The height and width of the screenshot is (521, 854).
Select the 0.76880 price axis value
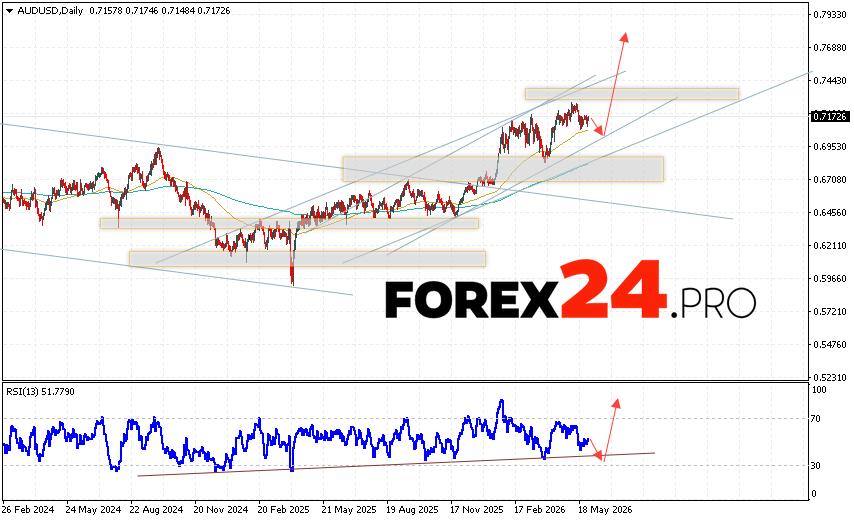pos(830,48)
